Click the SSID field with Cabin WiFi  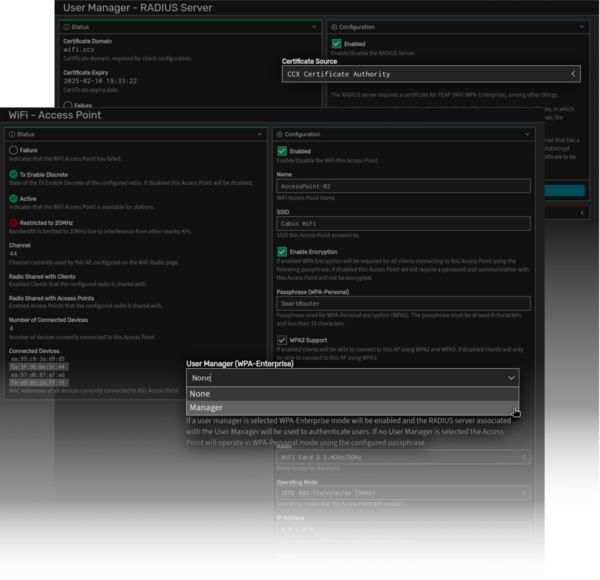(403, 223)
